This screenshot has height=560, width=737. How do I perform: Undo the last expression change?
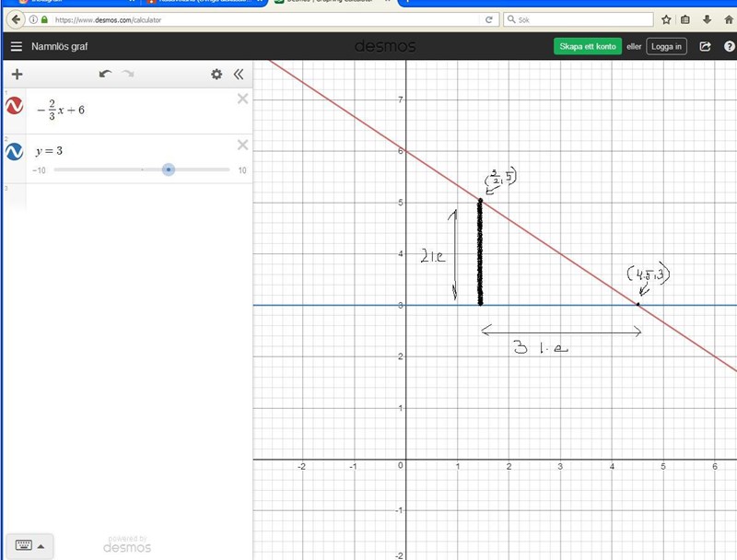[x=105, y=75]
